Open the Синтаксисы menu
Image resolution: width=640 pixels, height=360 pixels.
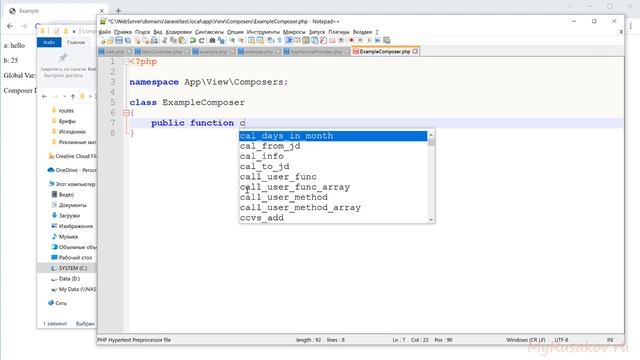click(x=209, y=32)
